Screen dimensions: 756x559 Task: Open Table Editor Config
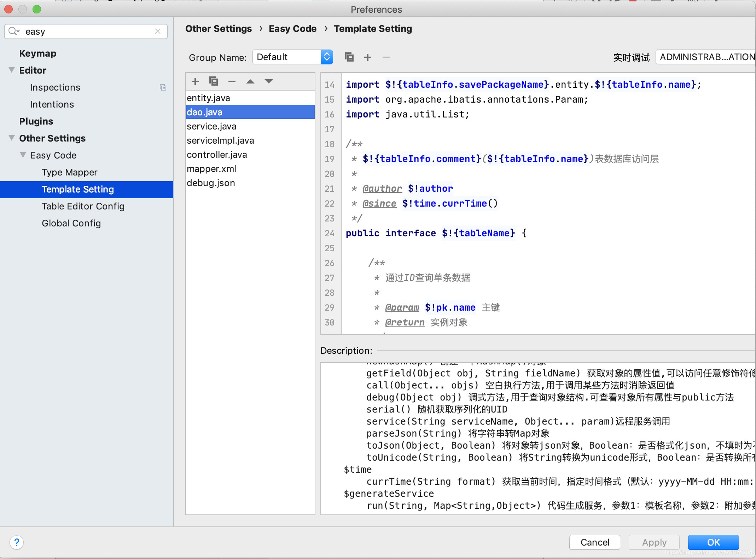(83, 206)
